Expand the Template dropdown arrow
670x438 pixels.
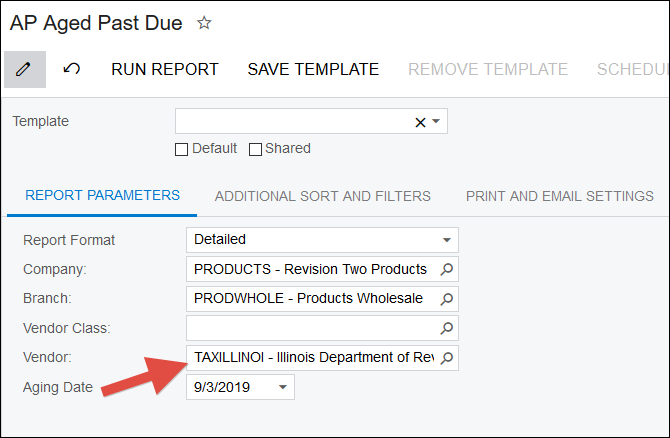coord(437,122)
